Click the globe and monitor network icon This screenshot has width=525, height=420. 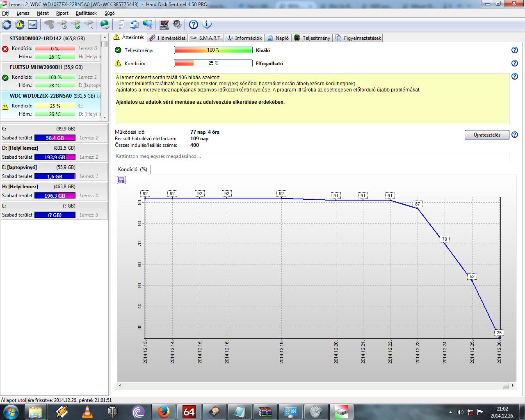click(148, 24)
